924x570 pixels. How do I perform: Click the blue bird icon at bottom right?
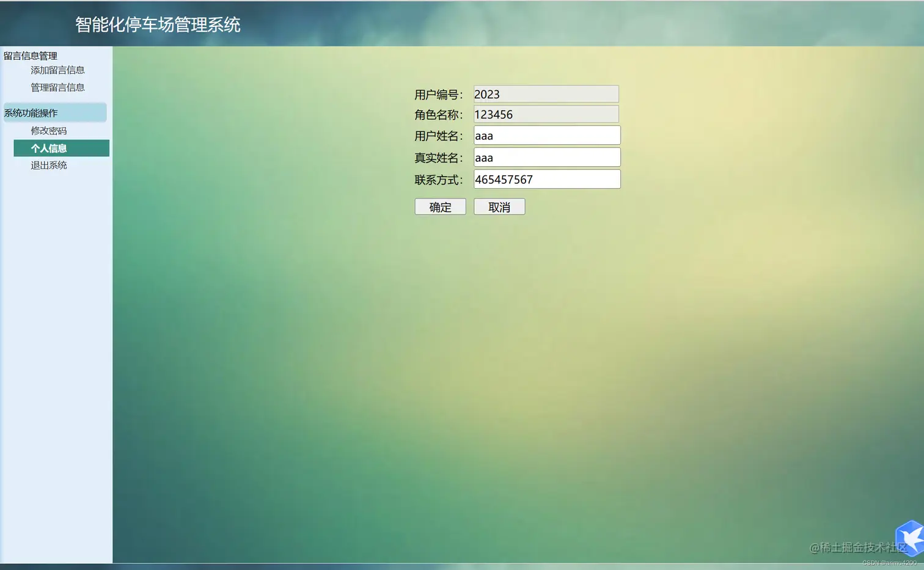tap(911, 538)
